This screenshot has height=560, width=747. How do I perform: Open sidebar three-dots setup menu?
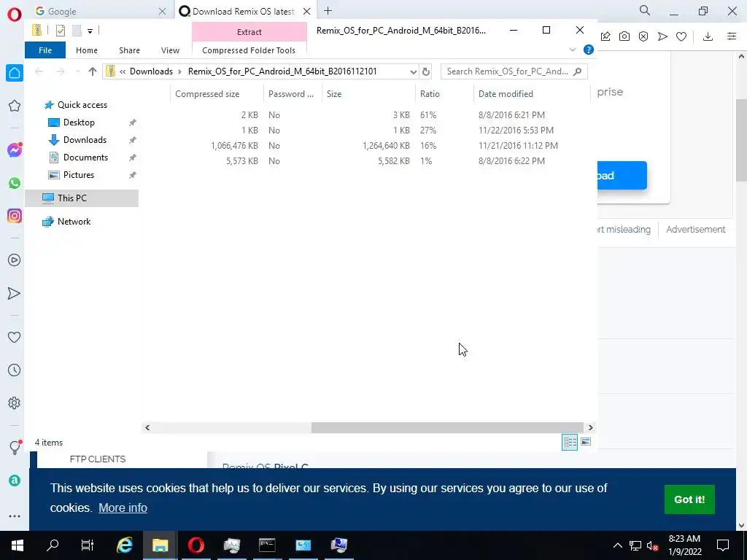(15, 516)
